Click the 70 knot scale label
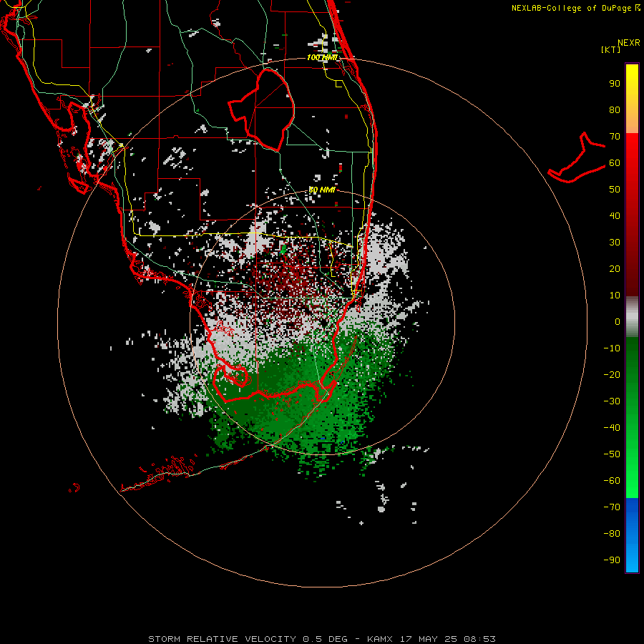 click(615, 137)
